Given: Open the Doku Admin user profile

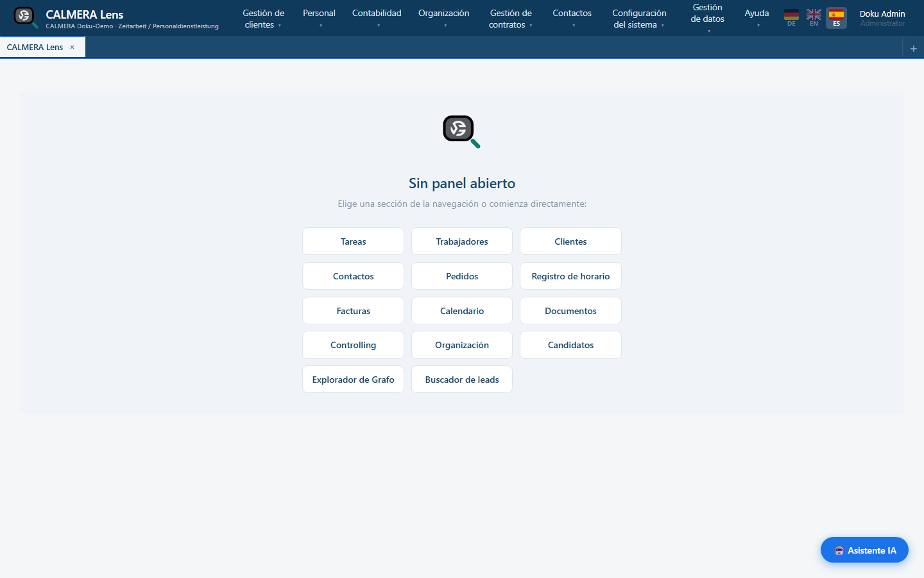Looking at the screenshot, I should point(882,18).
